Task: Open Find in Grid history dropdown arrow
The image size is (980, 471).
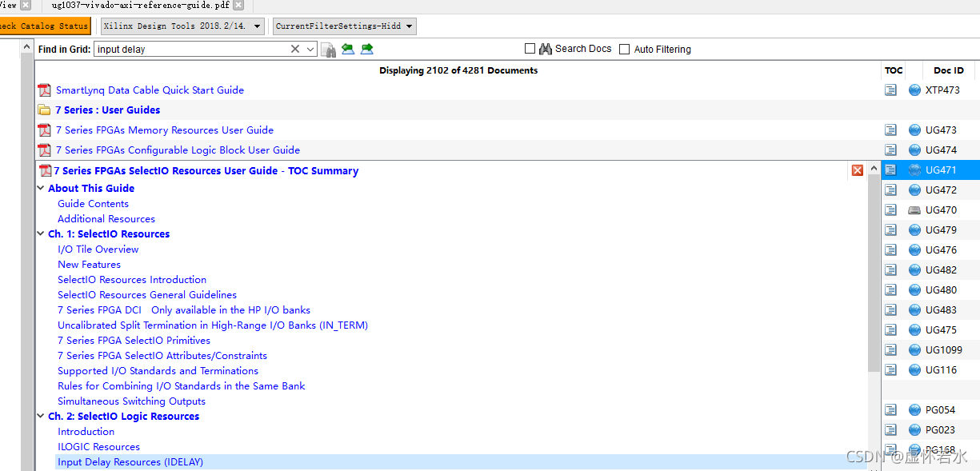Action: (x=310, y=49)
